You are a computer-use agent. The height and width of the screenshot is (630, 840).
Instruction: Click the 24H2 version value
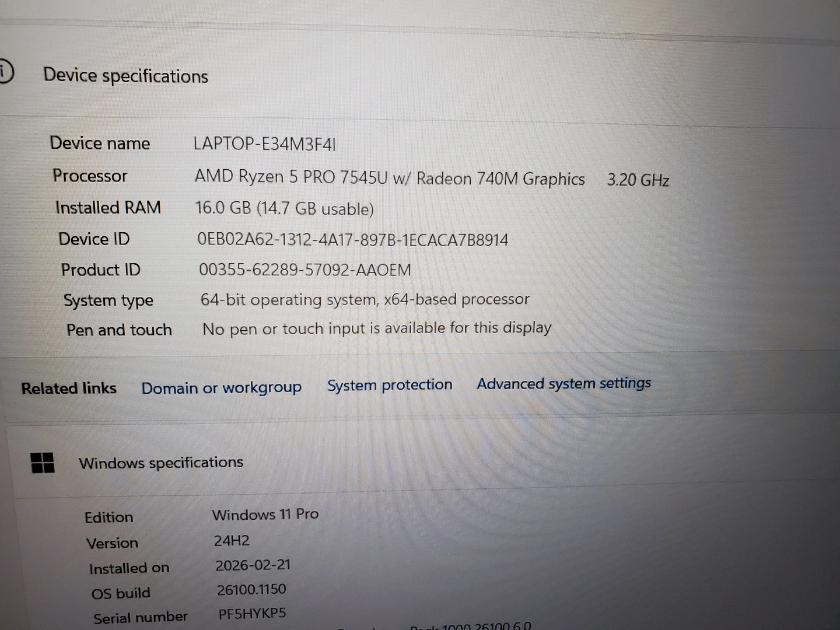tap(232, 541)
